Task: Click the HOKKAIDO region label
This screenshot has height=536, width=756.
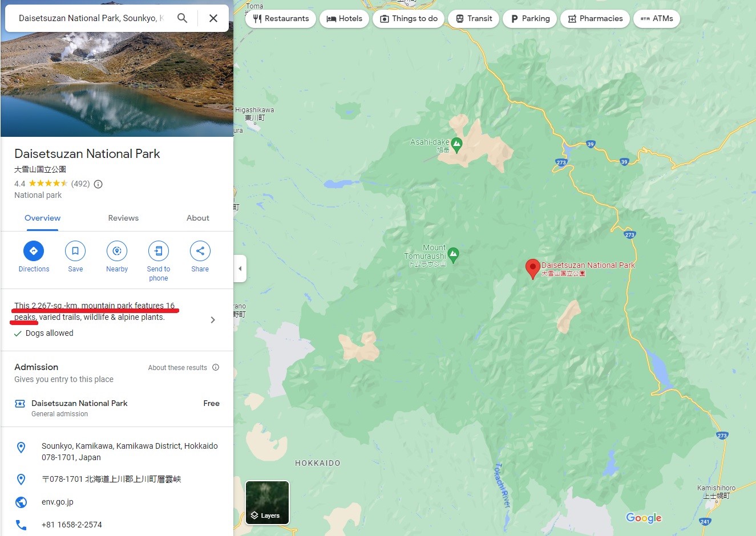Action: click(318, 463)
